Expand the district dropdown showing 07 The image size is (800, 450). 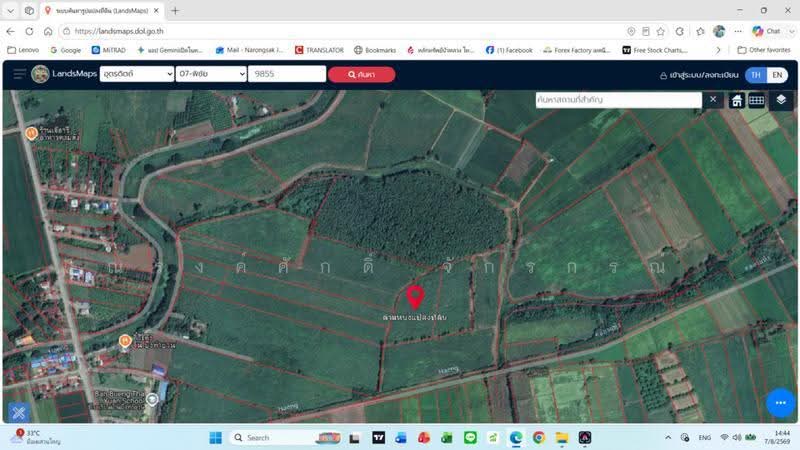click(x=211, y=74)
